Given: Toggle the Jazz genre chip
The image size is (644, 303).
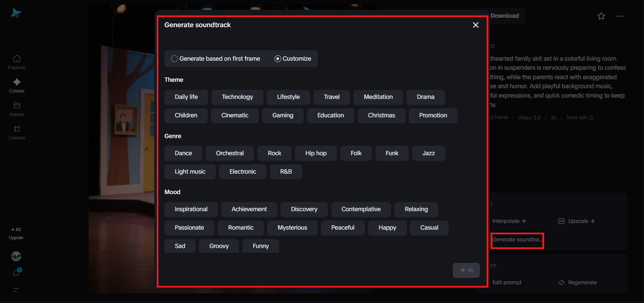Looking at the screenshot, I should click(x=428, y=153).
